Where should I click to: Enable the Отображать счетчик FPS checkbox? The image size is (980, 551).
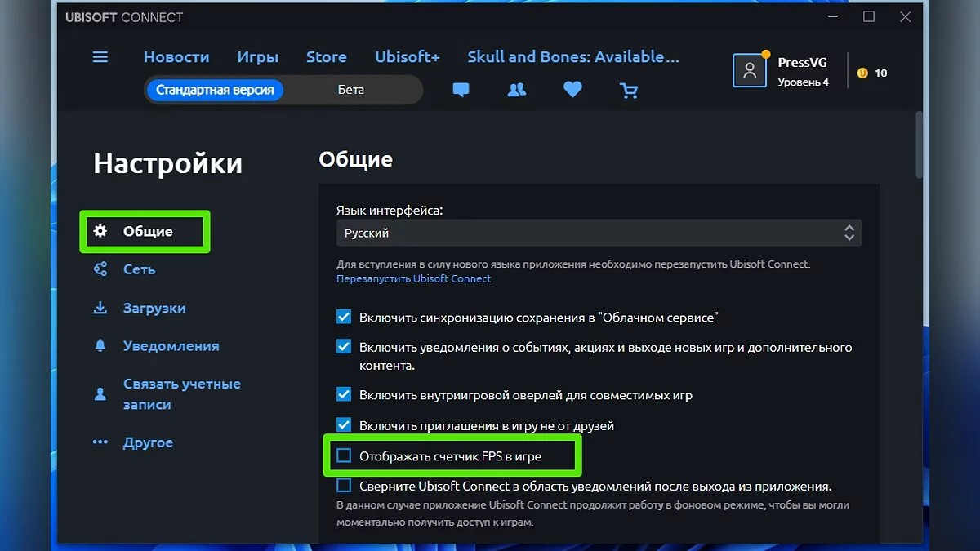tap(344, 455)
